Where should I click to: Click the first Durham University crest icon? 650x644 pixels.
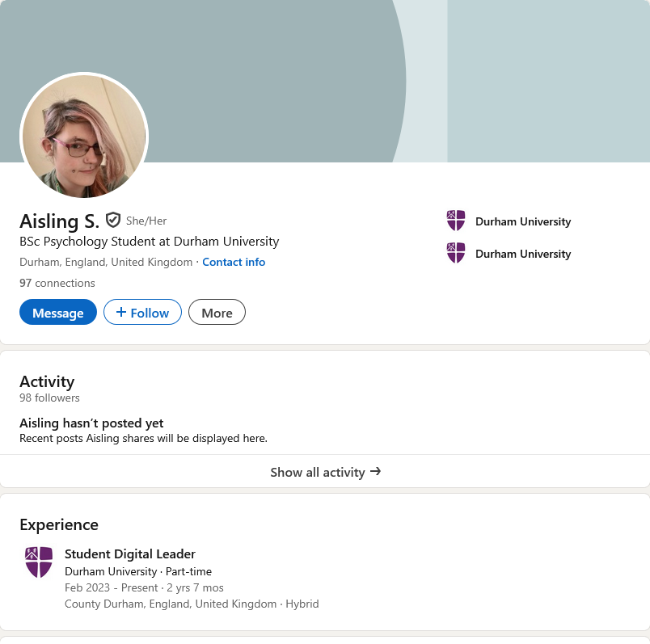pos(456,221)
